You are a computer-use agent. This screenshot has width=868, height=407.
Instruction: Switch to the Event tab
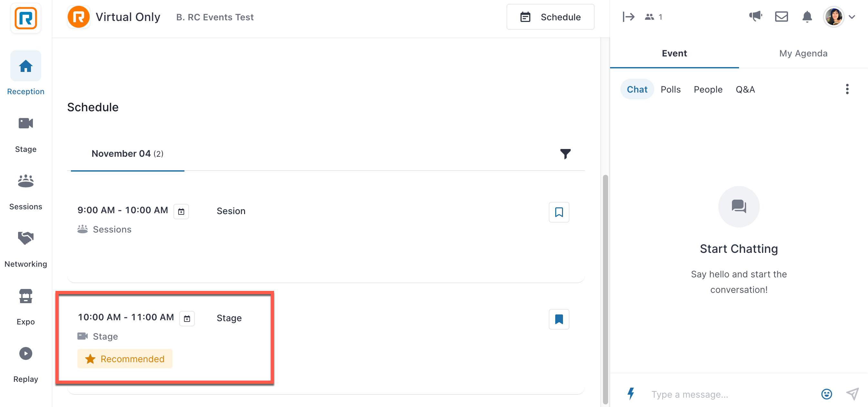pyautogui.click(x=674, y=53)
